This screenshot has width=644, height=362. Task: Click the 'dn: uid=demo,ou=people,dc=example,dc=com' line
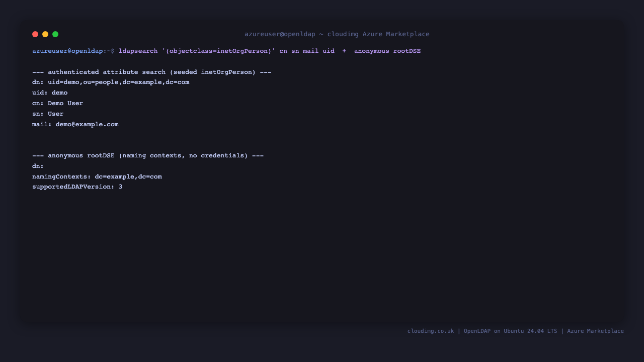point(111,82)
